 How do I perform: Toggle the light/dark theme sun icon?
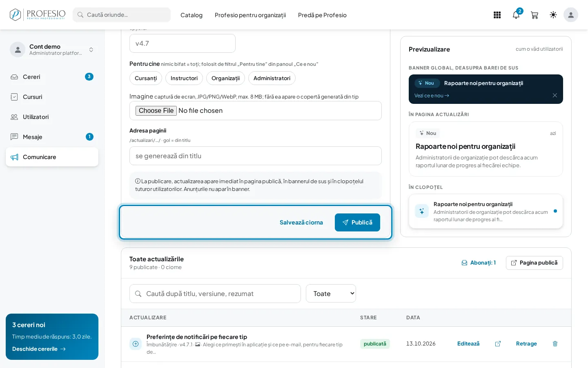click(553, 15)
